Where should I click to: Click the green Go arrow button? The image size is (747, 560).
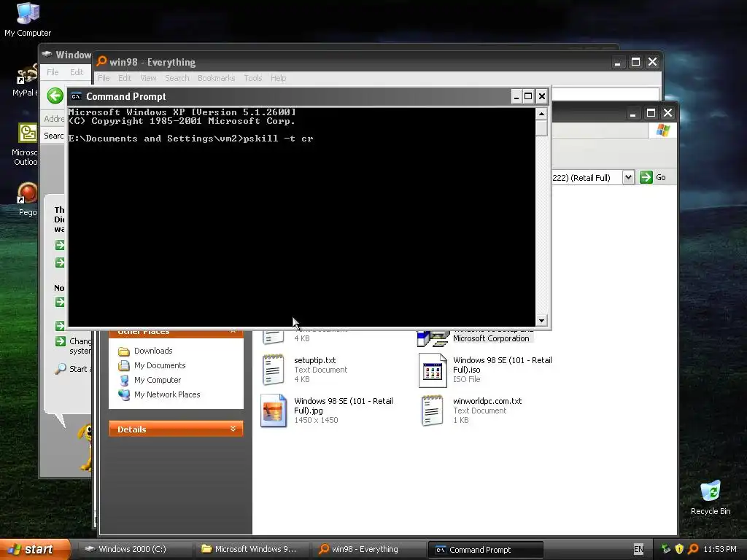(x=646, y=177)
